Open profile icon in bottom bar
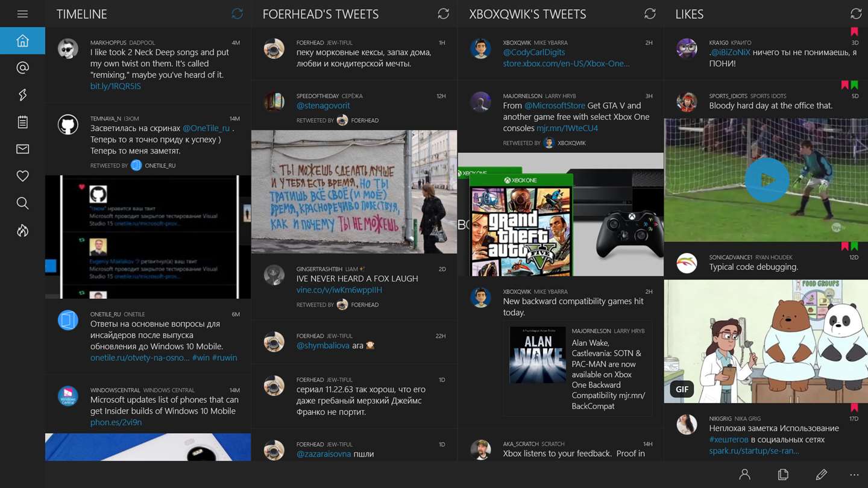Screen dimensions: 868x488 [744, 475]
